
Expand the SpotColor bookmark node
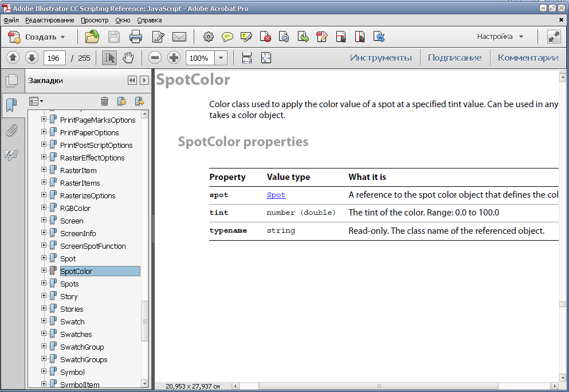(x=44, y=271)
